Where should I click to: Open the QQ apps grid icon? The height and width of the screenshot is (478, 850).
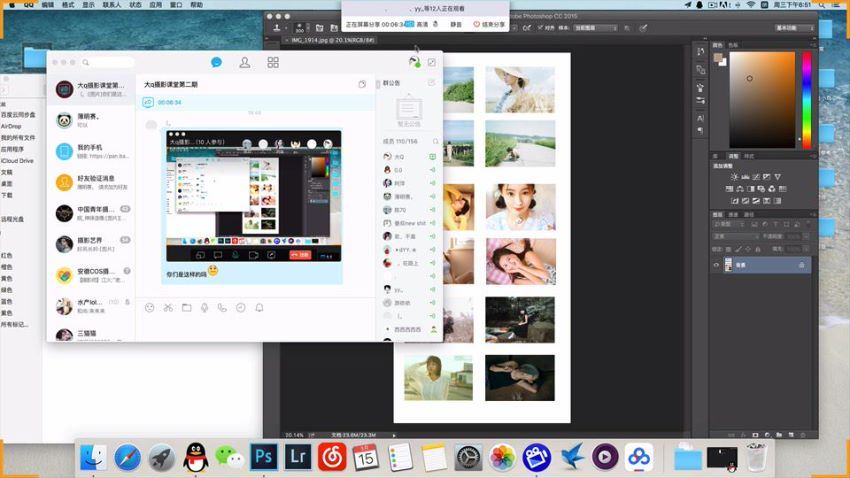point(273,63)
